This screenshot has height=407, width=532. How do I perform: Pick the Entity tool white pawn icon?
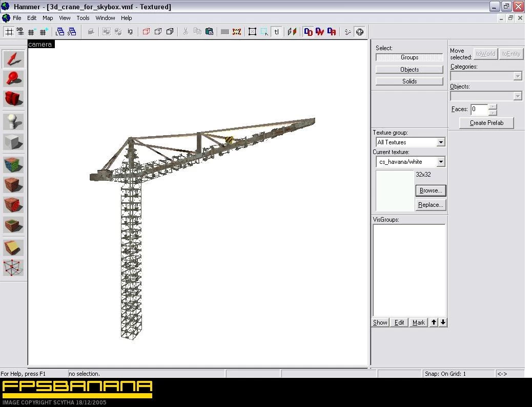tap(13, 121)
